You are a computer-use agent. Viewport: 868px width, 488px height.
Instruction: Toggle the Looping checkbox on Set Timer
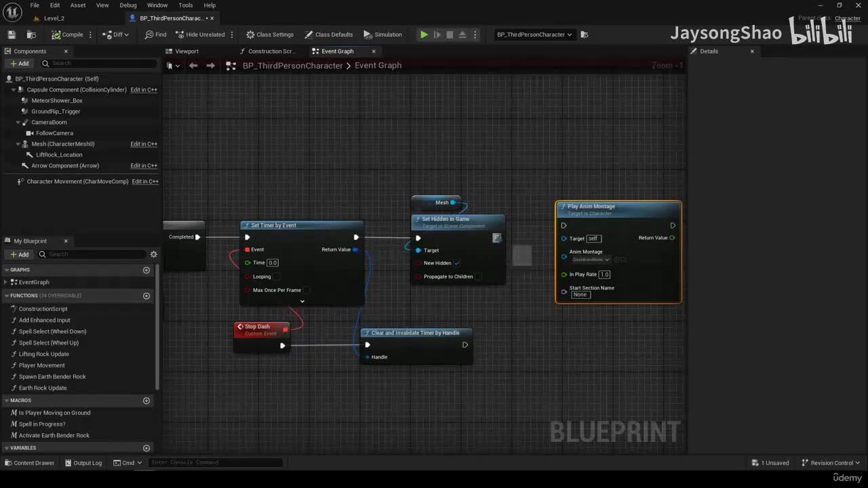tap(277, 277)
